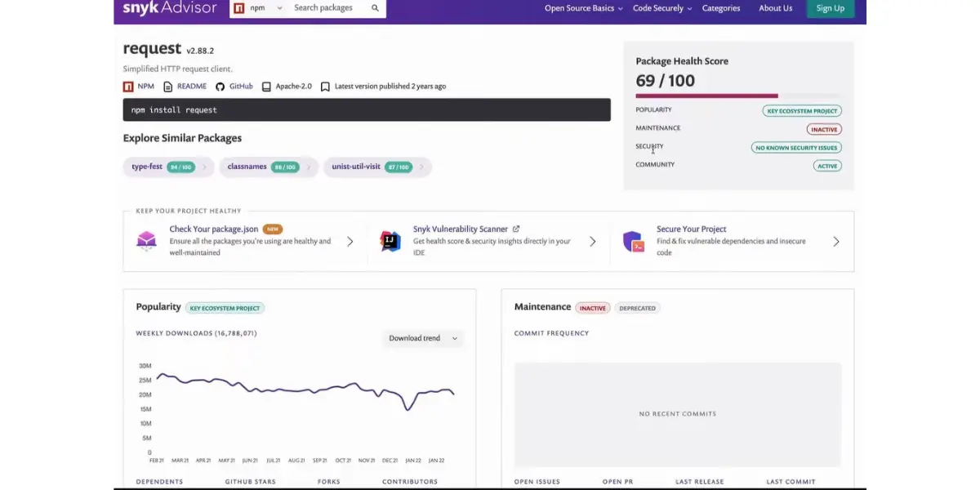This screenshot has height=490, width=980.
Task: Open the NPM package link
Action: (x=145, y=87)
